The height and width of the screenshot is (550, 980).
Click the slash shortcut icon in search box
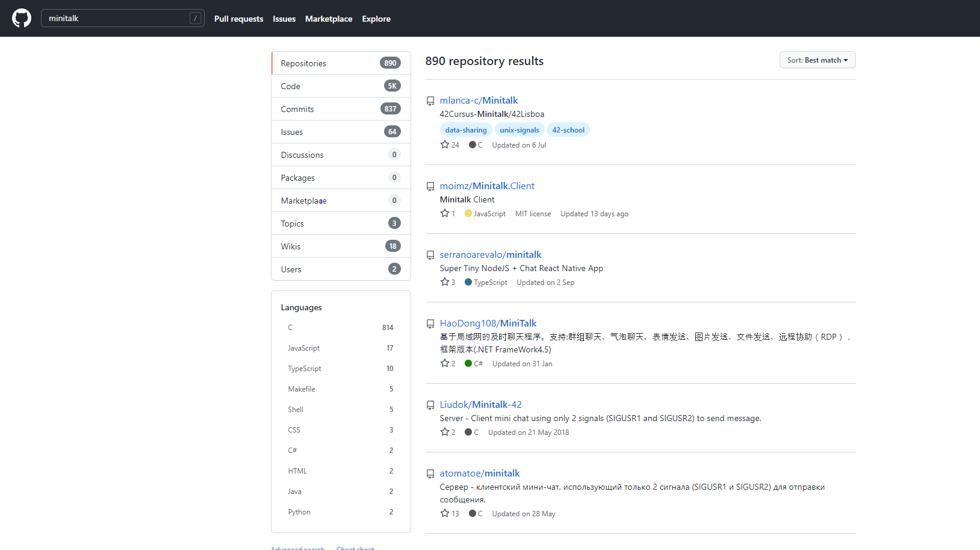195,18
